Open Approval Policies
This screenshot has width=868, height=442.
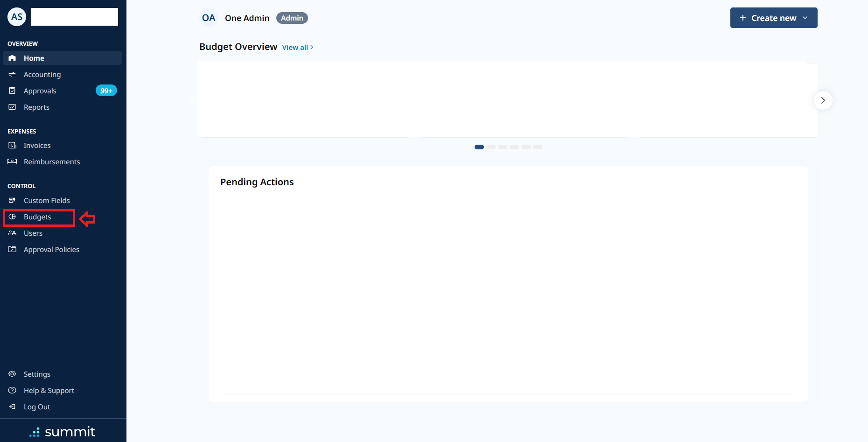click(x=62, y=249)
